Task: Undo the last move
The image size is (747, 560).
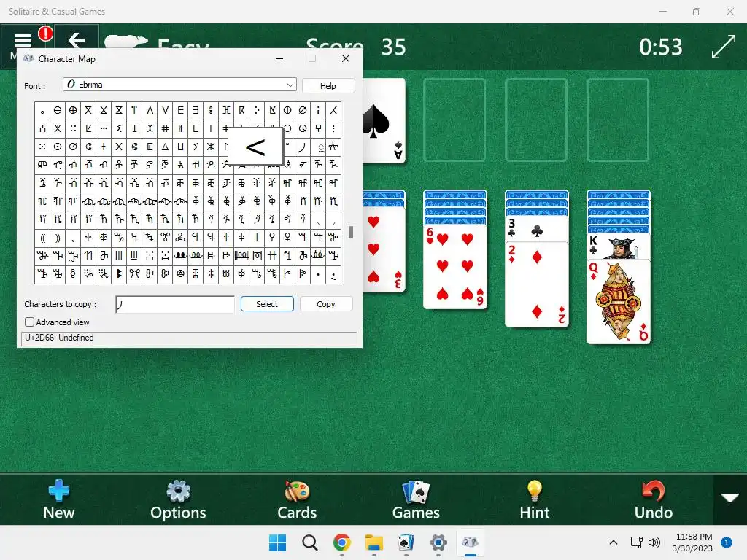Action: pyautogui.click(x=653, y=499)
